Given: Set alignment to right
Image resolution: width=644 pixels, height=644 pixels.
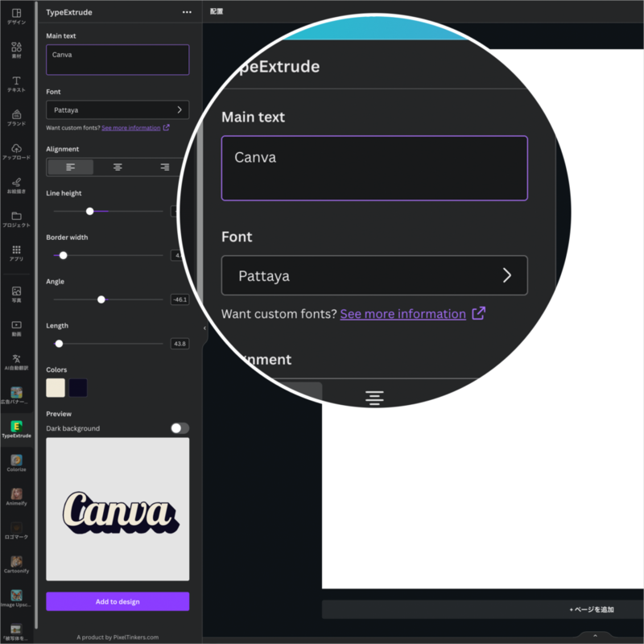Looking at the screenshot, I should point(165,167).
